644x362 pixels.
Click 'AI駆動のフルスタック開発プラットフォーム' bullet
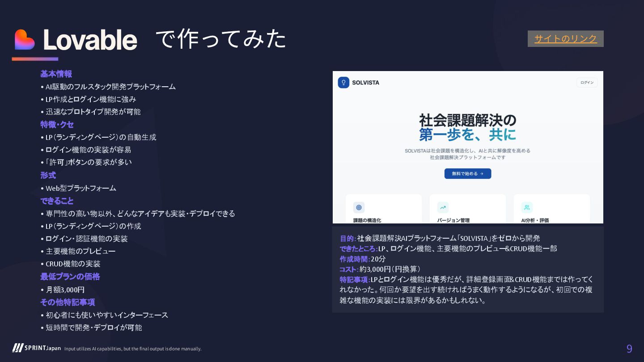[108, 87]
